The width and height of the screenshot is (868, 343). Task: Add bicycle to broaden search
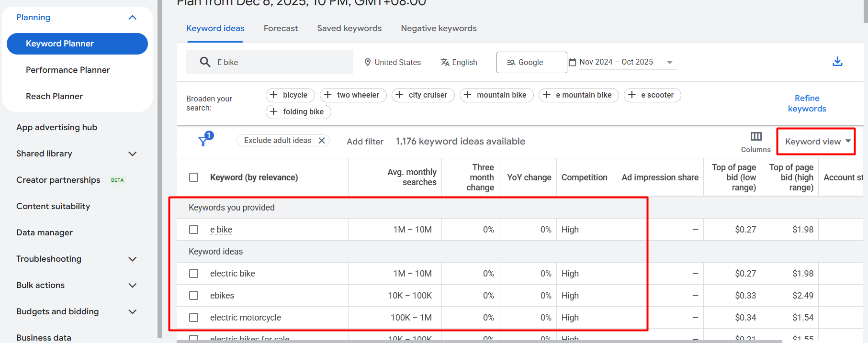point(290,95)
